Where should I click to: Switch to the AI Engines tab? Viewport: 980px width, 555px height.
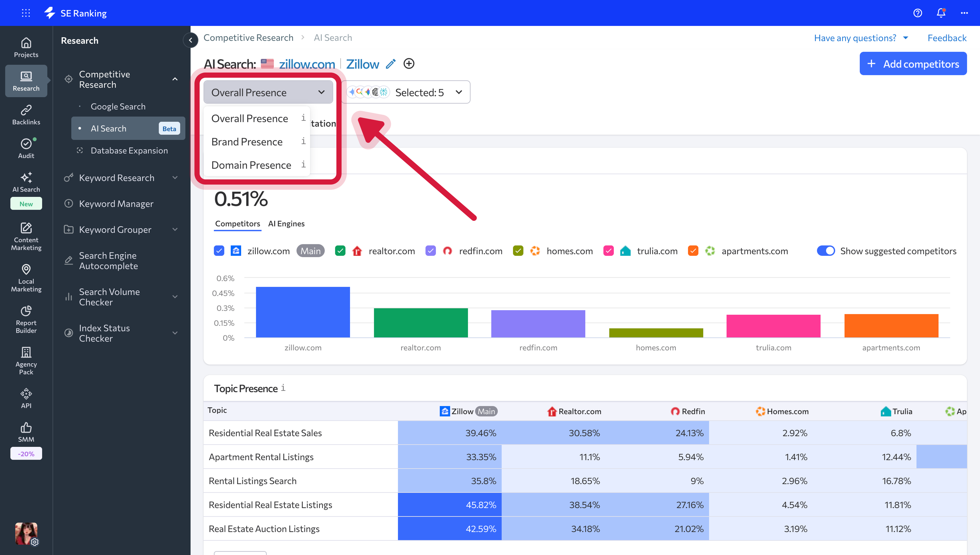click(x=286, y=223)
